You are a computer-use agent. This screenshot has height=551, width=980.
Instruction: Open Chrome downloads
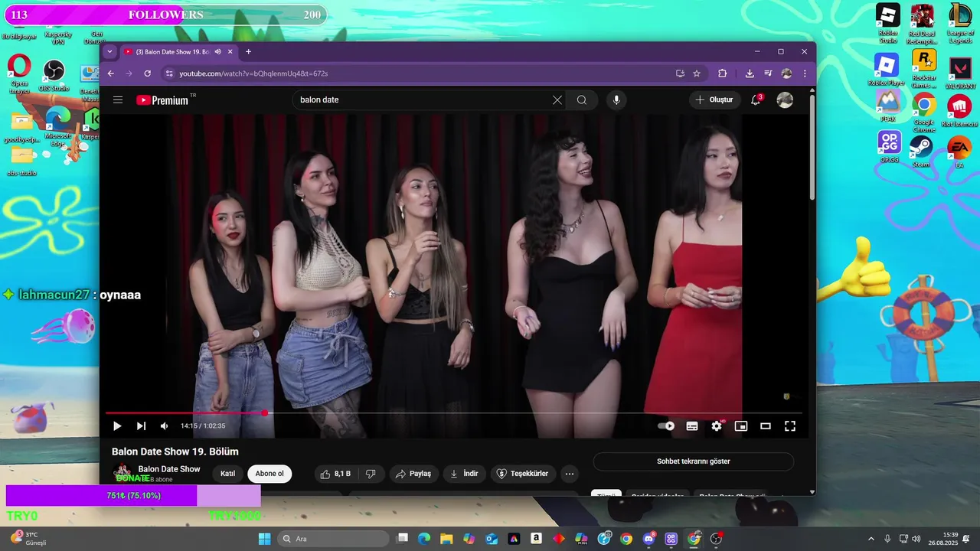(x=750, y=73)
